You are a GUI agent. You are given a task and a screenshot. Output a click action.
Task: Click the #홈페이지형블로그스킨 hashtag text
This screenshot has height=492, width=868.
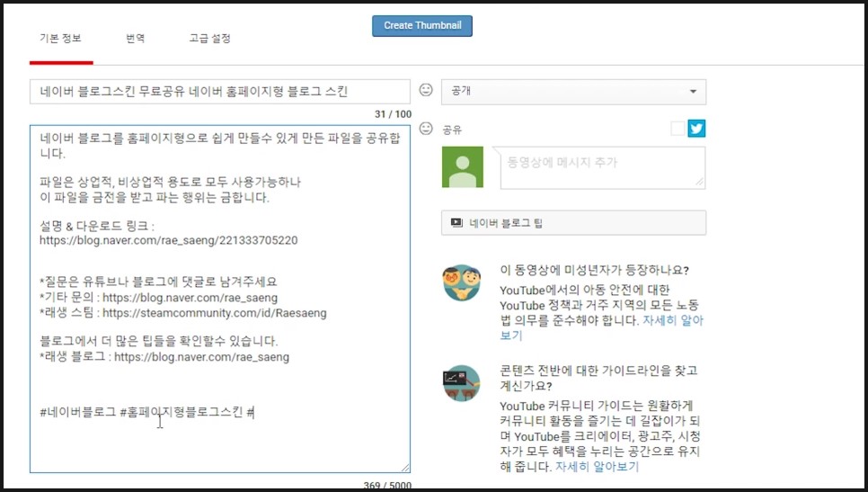pyautogui.click(x=181, y=412)
